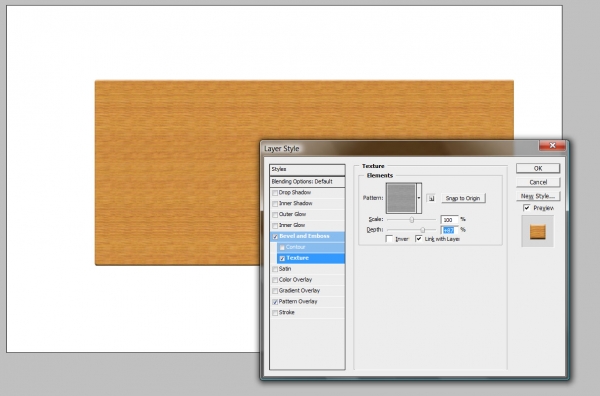Viewport: 600px width, 396px height.
Task: Open the Pattern picker dropdown arrow
Action: [419, 198]
